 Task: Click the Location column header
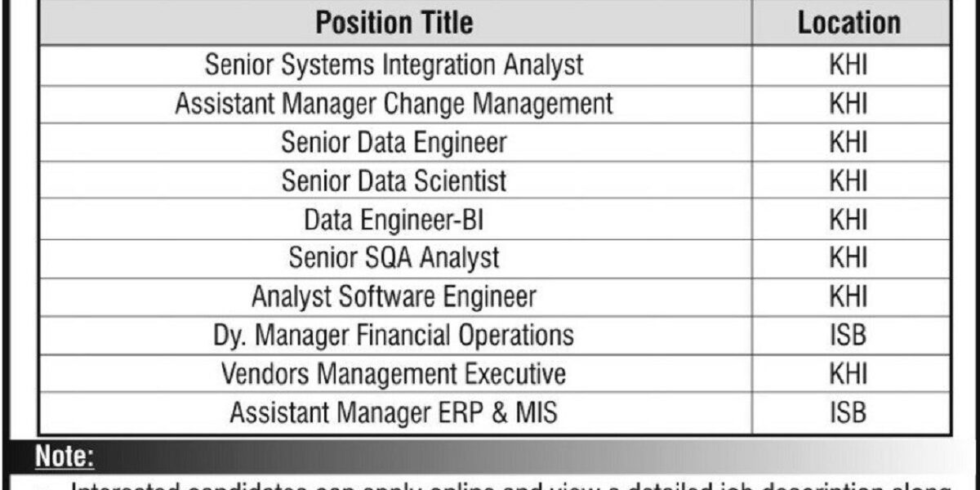pos(849,23)
